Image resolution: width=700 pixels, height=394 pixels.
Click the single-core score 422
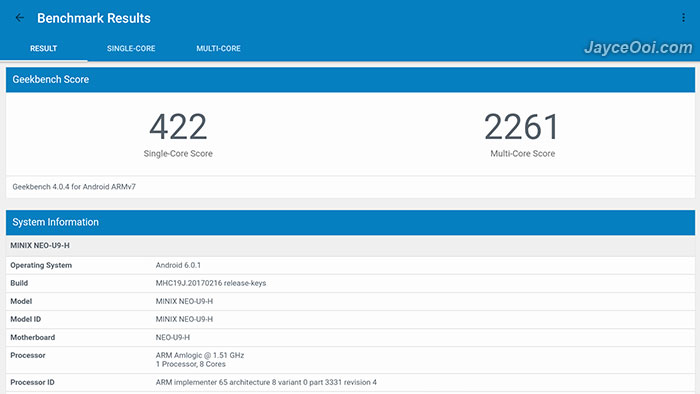[x=178, y=127]
